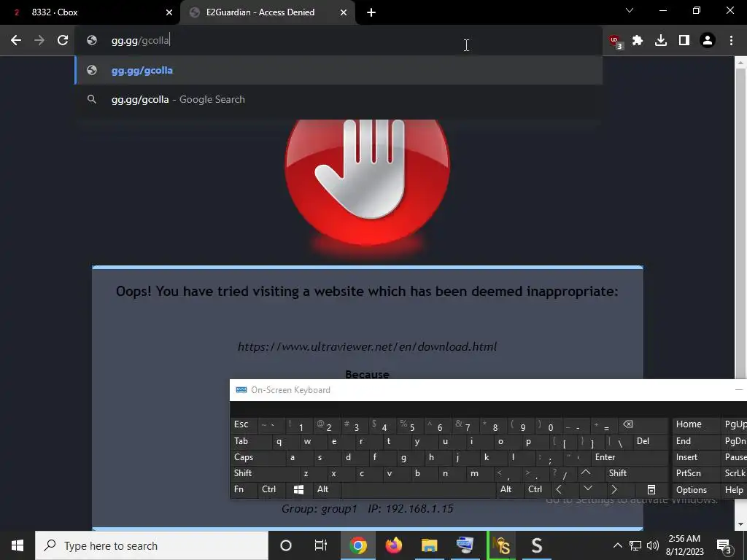The height and width of the screenshot is (560, 747).
Task: Toggle right Ctrl on the On-Screen Keyboard
Action: (536, 489)
